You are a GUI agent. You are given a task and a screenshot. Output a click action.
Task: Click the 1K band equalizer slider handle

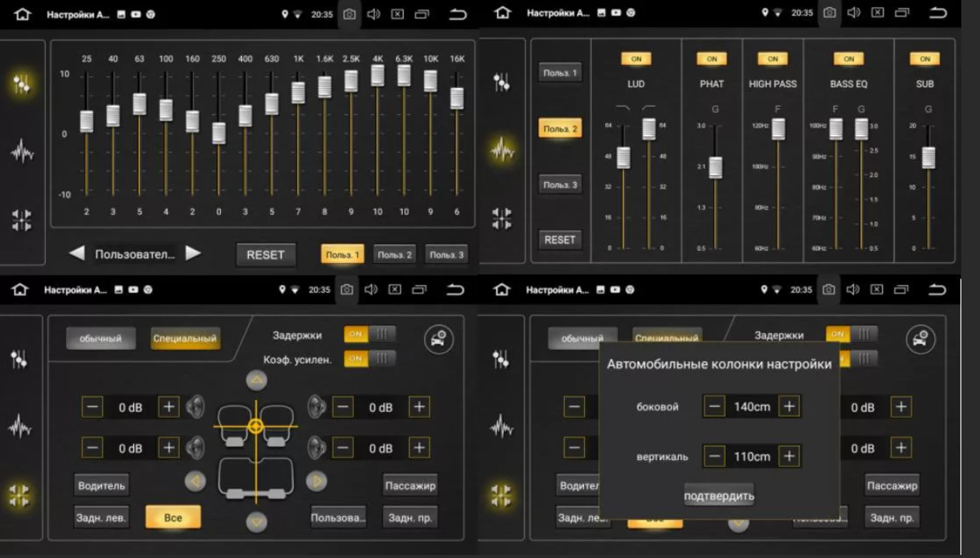pos(298,93)
